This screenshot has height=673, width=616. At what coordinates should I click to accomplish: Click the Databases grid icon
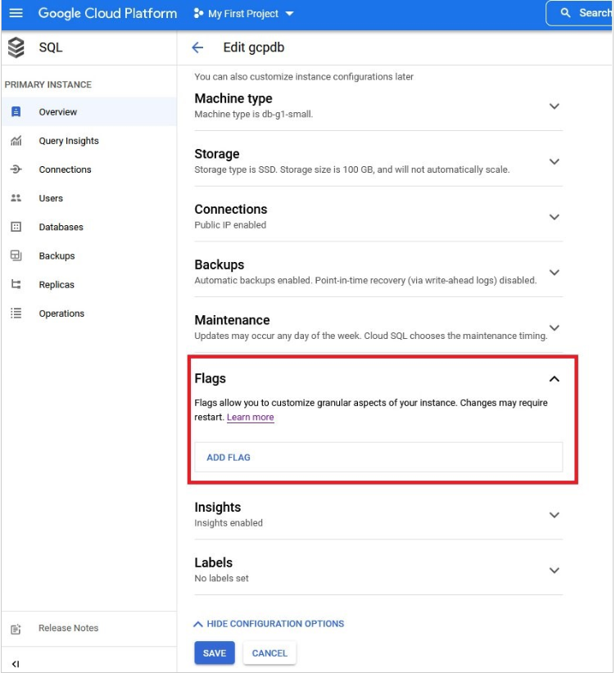click(x=16, y=227)
